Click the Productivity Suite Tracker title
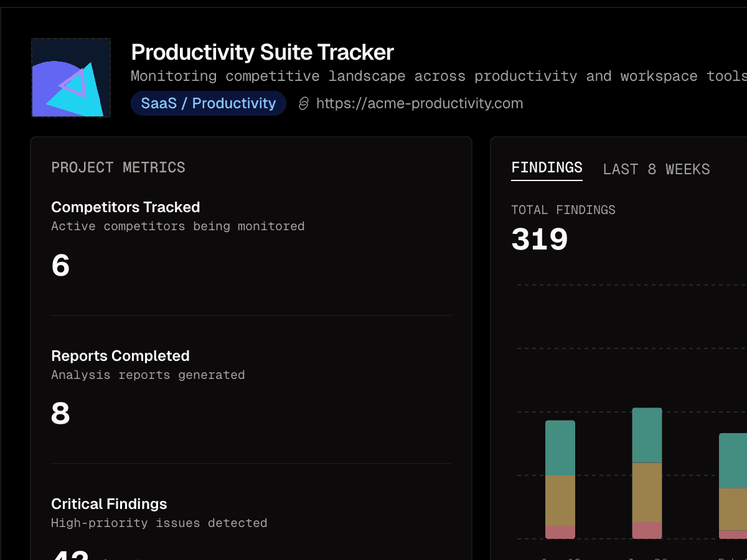This screenshot has width=747, height=560. 262,52
